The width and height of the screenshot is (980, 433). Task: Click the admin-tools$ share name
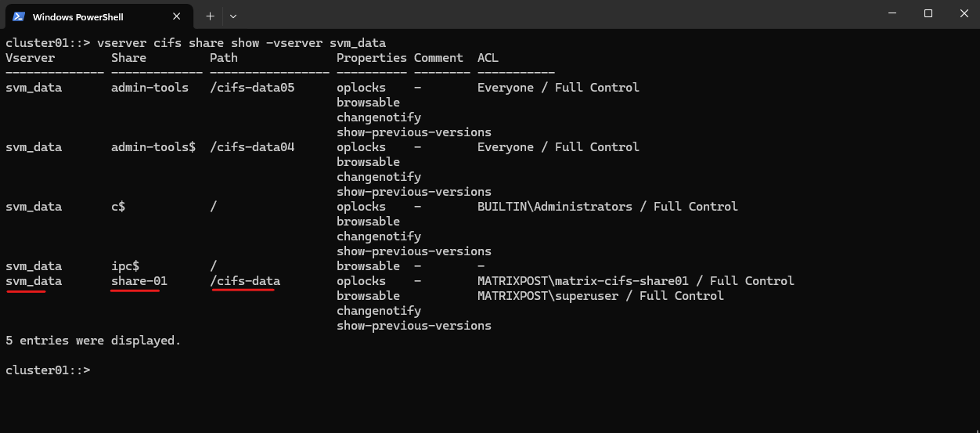[x=153, y=147]
